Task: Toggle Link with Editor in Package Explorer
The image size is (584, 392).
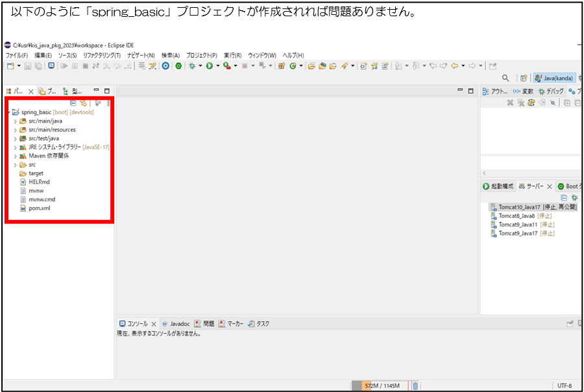Action: click(83, 103)
